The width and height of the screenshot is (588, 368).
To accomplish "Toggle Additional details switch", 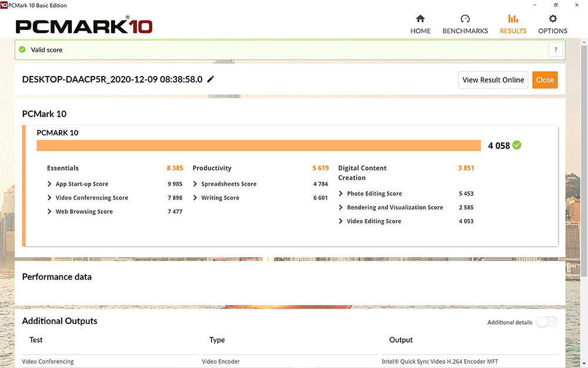I will click(x=547, y=322).
